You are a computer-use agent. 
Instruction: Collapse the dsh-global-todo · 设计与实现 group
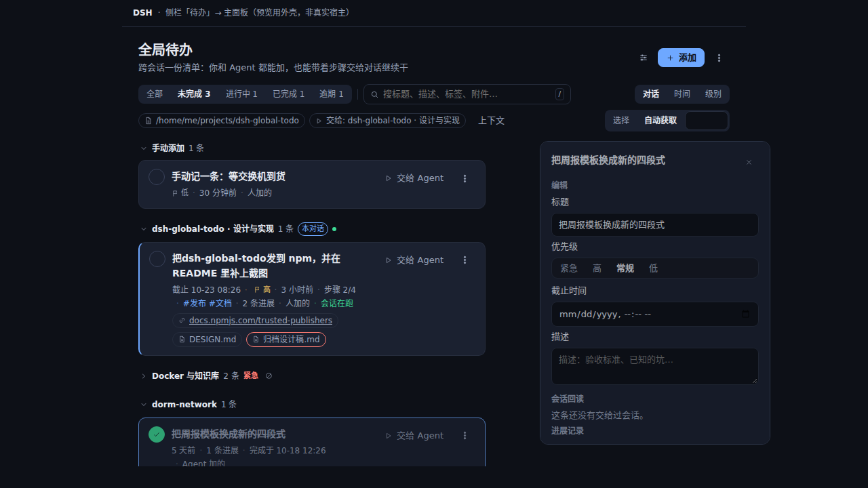point(144,229)
